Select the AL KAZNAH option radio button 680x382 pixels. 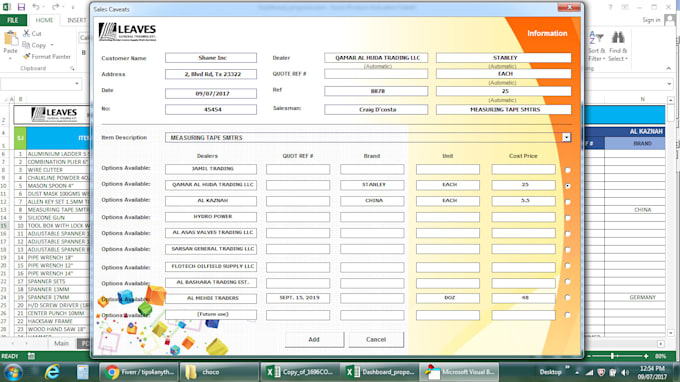click(x=567, y=202)
